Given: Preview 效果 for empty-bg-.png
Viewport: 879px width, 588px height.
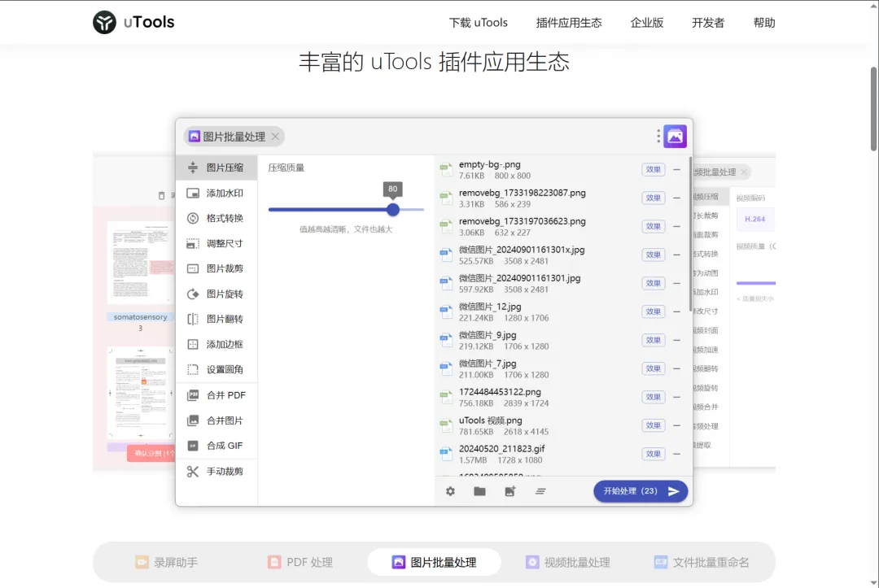Looking at the screenshot, I should pos(653,169).
